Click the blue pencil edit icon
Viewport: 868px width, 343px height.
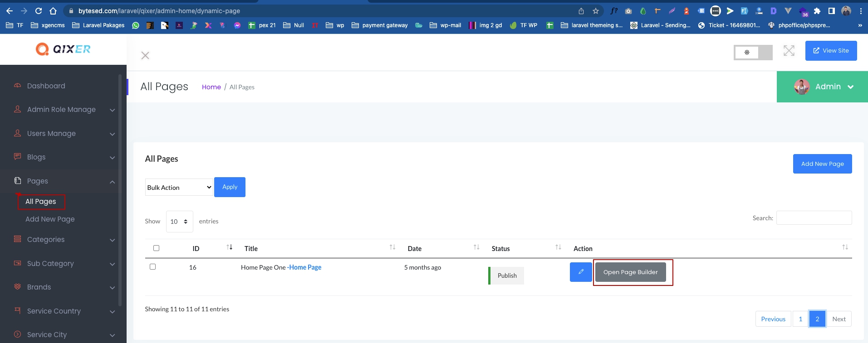click(581, 272)
